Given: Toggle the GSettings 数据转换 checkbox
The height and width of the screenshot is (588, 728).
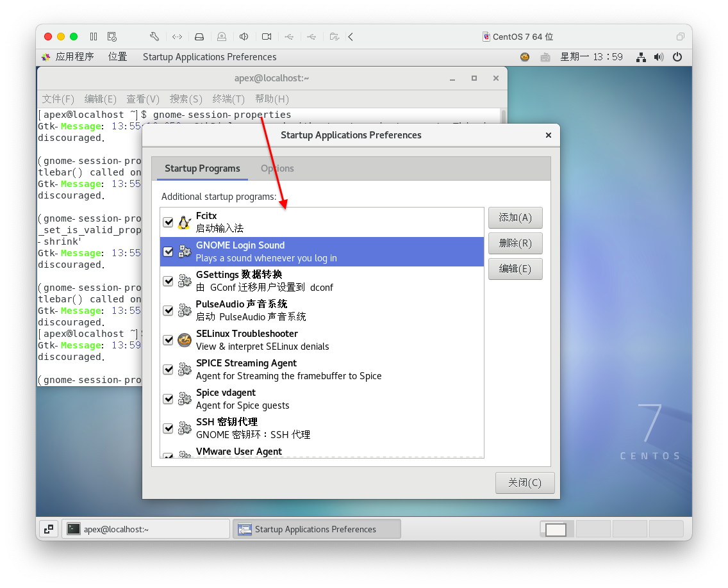Looking at the screenshot, I should click(168, 281).
